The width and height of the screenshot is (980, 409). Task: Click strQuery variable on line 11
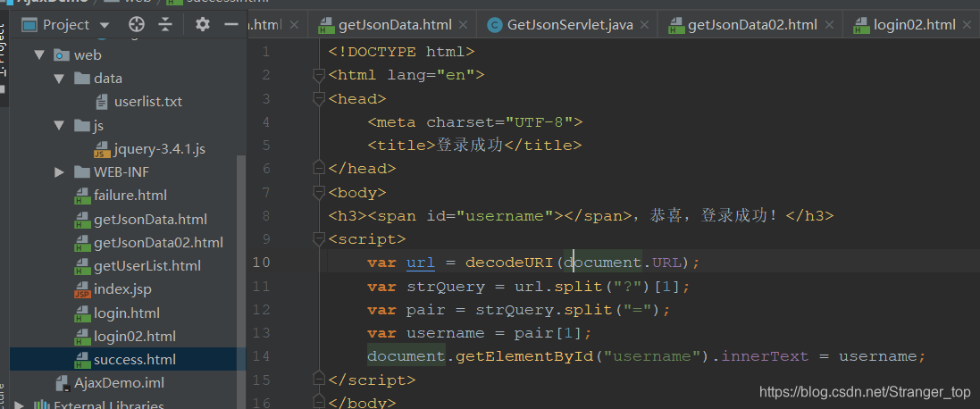pos(446,287)
